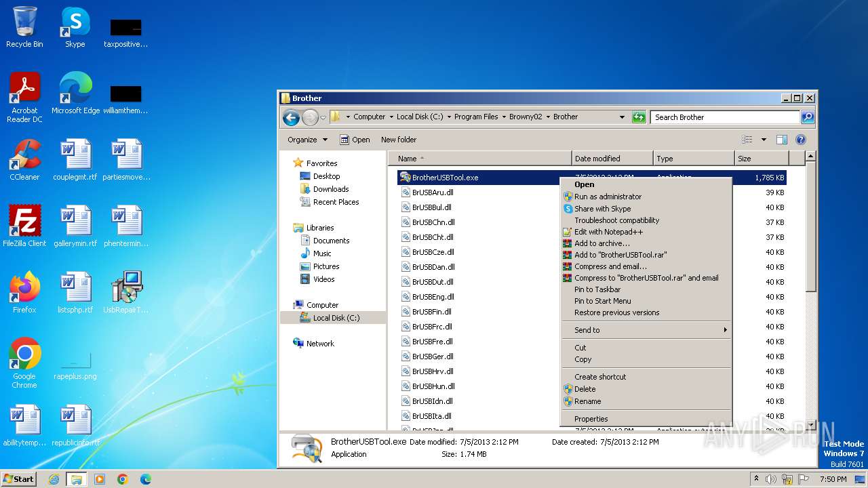Open Internet Explorer from taskbar

54,479
